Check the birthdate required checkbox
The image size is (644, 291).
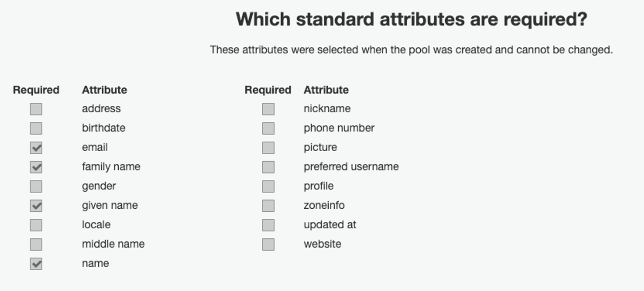click(36, 128)
